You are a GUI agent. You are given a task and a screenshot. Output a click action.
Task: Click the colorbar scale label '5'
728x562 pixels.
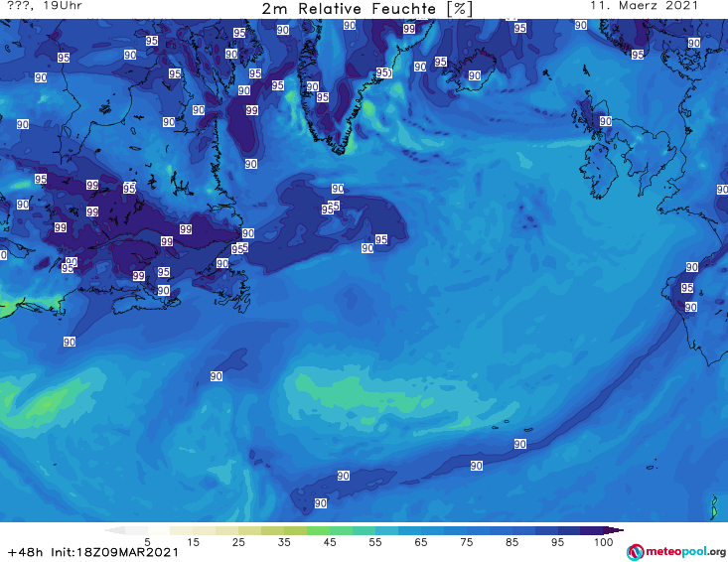coord(147,542)
